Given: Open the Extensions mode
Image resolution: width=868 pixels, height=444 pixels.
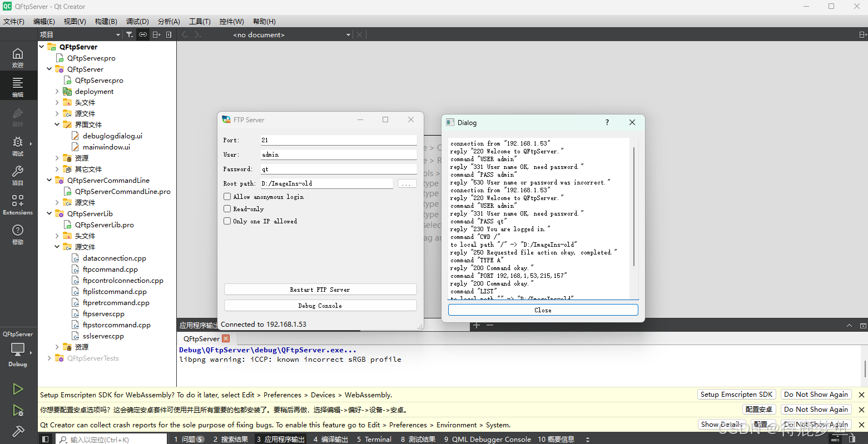Looking at the screenshot, I should coord(18,204).
